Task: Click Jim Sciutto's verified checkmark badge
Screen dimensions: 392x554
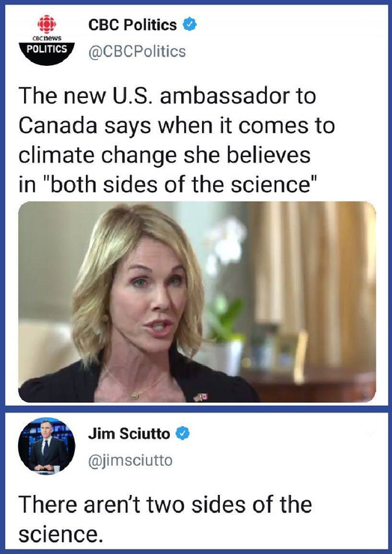Action: pyautogui.click(x=183, y=433)
